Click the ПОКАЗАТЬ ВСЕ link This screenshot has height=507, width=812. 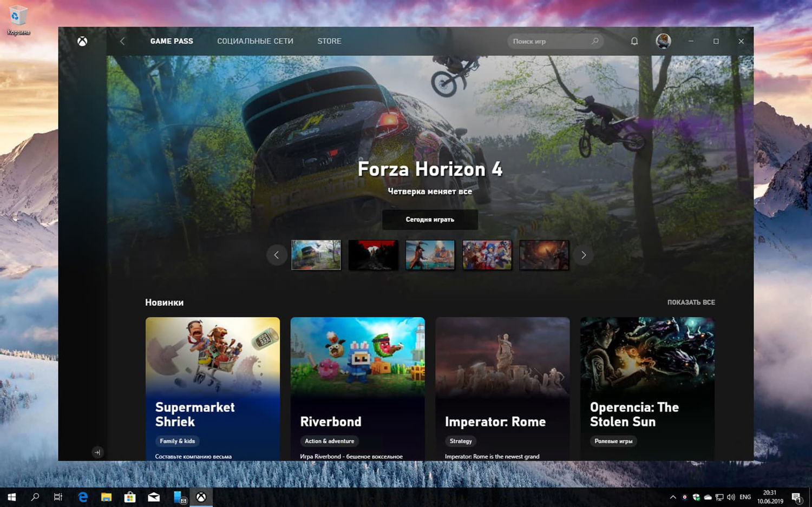click(691, 302)
